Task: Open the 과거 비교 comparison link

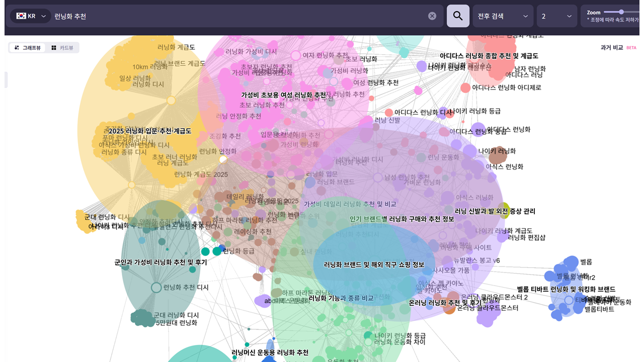Action: pyautogui.click(x=612, y=47)
